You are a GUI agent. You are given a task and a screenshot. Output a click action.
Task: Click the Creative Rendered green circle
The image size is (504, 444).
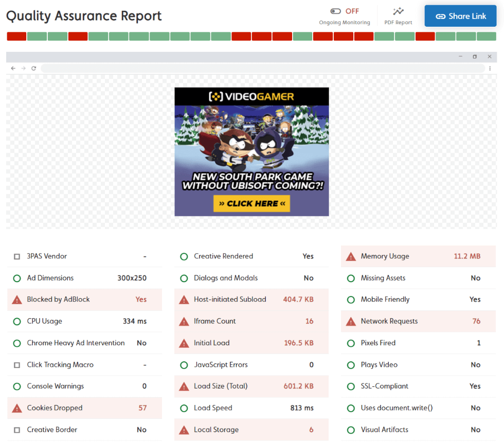(184, 257)
